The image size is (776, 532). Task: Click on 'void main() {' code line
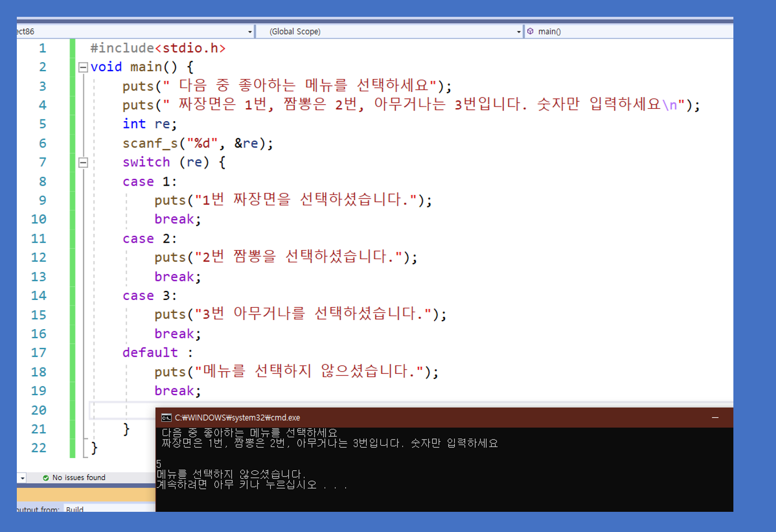point(142,67)
